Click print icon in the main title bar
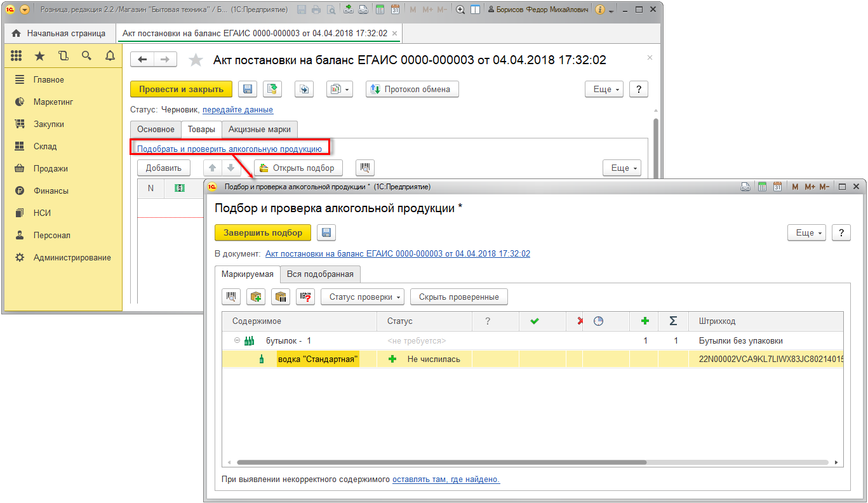Screen dimensions: 868x503 point(316,10)
